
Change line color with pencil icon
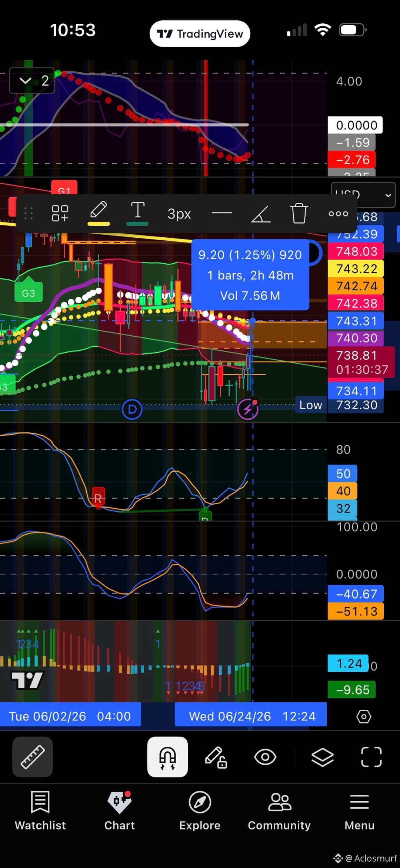pos(99,214)
